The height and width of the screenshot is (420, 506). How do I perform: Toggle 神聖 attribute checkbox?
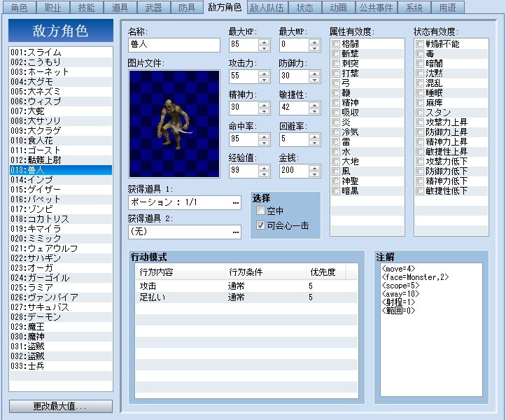pos(336,181)
